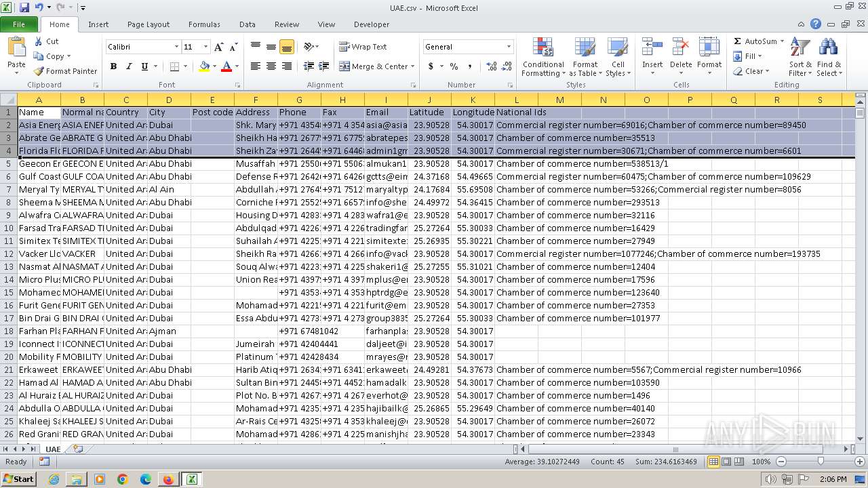This screenshot has width=868, height=488.
Task: Increase decimal places
Action: (492, 66)
